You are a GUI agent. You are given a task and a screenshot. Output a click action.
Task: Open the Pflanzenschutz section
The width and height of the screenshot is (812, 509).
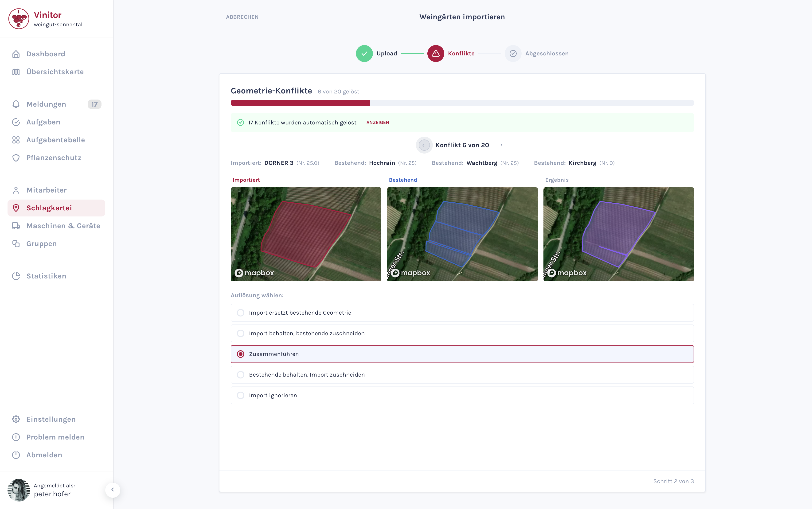[x=54, y=158]
